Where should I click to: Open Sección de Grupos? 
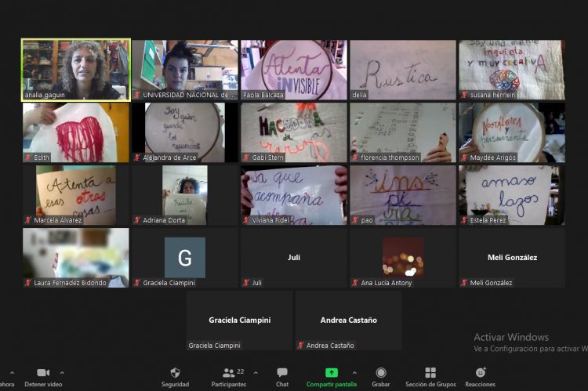(430, 373)
